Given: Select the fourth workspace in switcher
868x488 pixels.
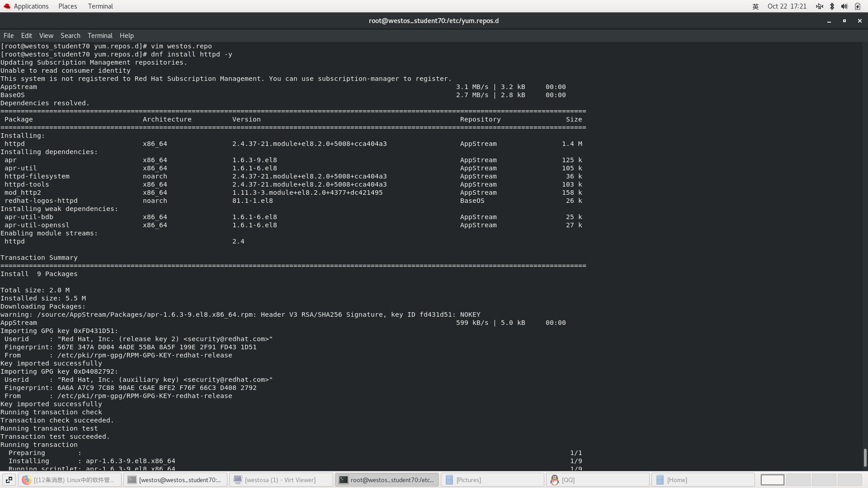Looking at the screenshot, I should click(850, 480).
